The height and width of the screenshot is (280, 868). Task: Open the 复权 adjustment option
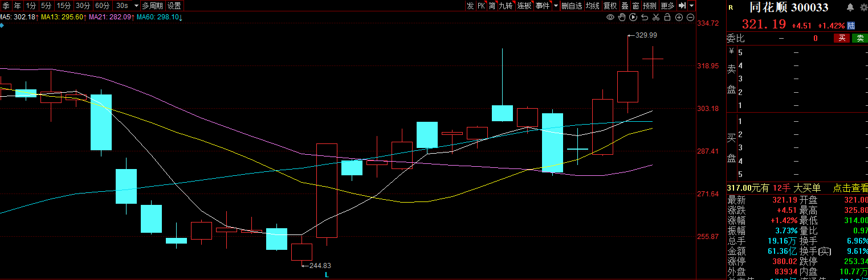(x=610, y=6)
